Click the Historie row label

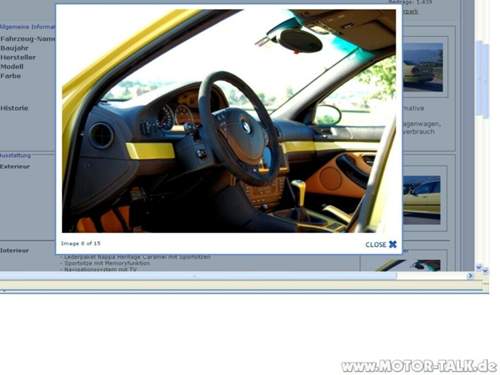tap(14, 108)
